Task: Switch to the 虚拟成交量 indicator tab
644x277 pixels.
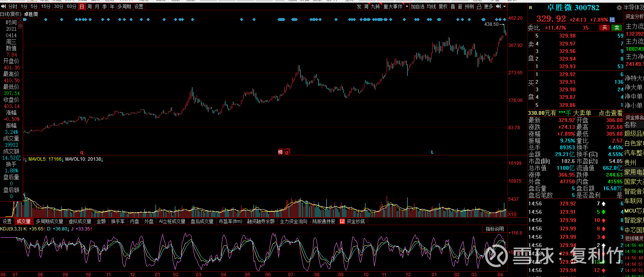Action: tap(80, 221)
